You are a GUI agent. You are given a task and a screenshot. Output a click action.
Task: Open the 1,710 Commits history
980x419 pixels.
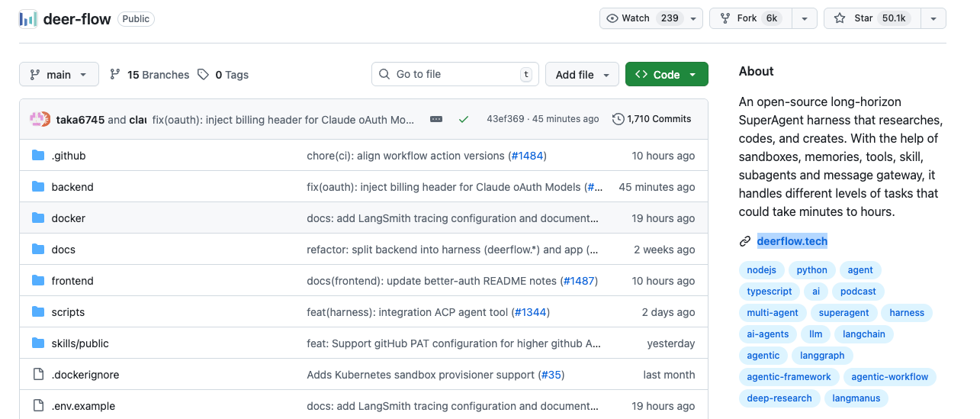[x=652, y=119]
